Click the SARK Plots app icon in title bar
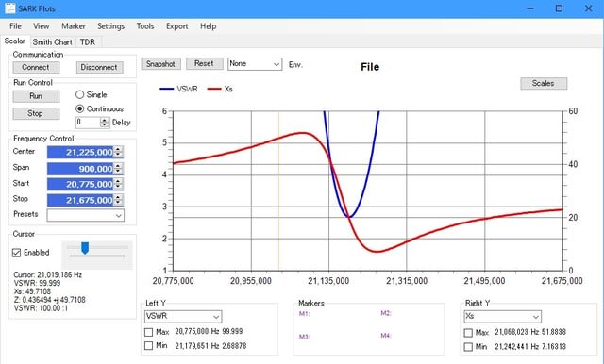The image size is (604, 364). tap(10, 8)
